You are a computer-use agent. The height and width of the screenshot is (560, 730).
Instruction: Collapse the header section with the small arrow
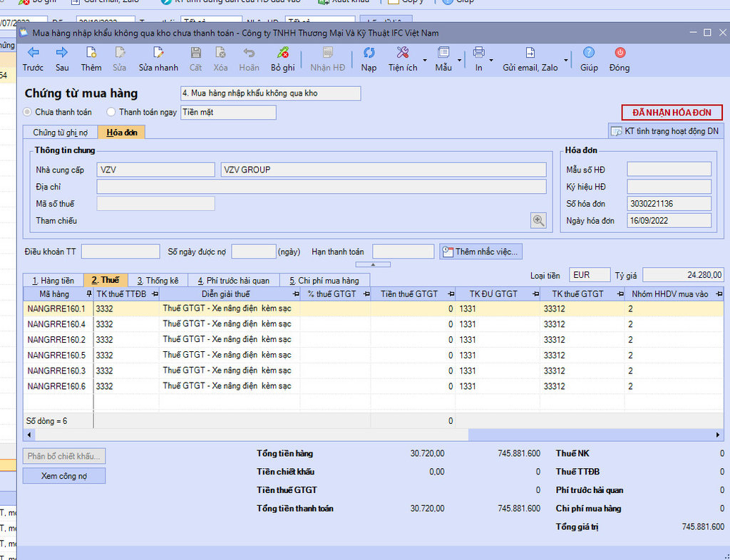(373, 264)
